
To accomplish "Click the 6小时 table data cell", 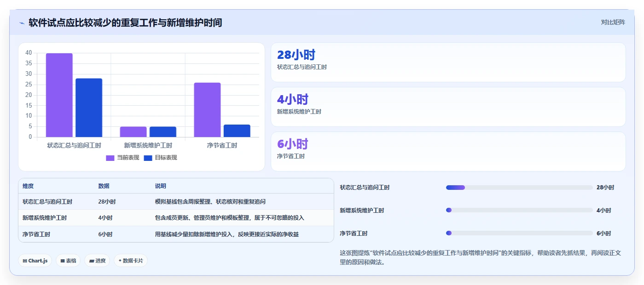I will pos(105,234).
